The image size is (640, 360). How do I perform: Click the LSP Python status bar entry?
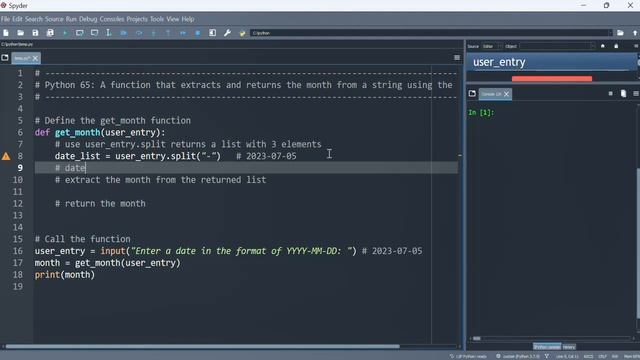pos(468,356)
